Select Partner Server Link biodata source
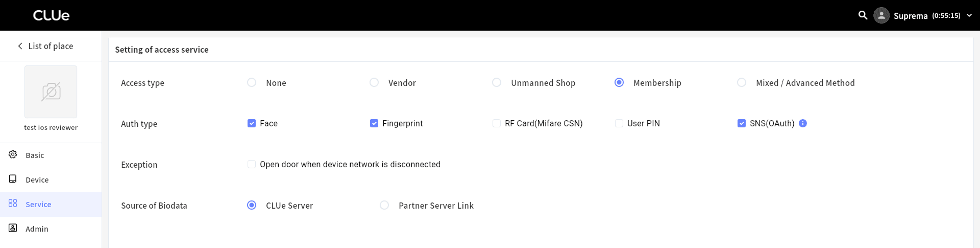This screenshot has width=980, height=248. pos(384,205)
